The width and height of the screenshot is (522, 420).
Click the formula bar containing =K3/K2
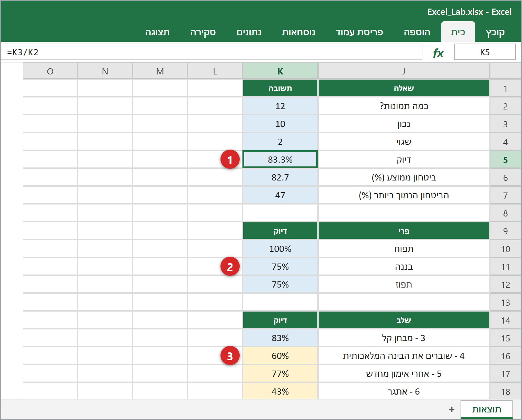(x=212, y=52)
